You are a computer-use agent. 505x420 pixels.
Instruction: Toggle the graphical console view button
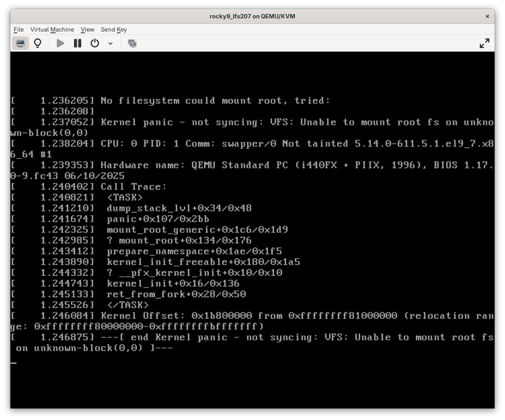coord(20,43)
